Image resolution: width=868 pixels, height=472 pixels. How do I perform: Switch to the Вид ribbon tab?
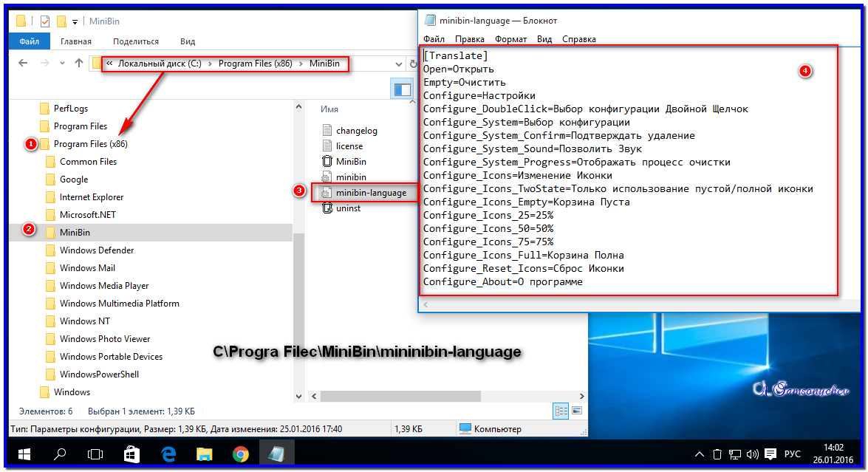(187, 41)
